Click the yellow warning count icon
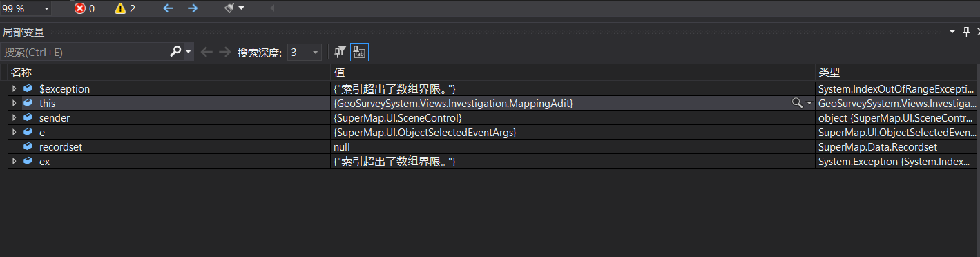The height and width of the screenshot is (257, 980). [x=120, y=8]
